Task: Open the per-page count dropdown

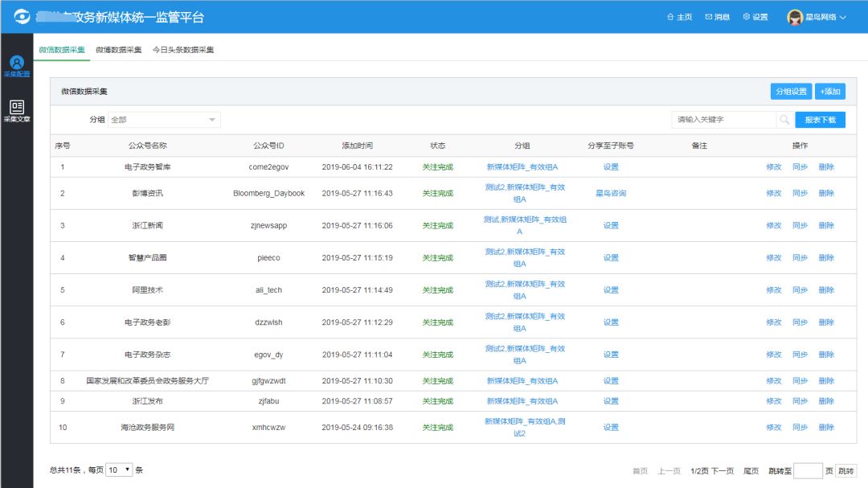Action: pos(120,470)
